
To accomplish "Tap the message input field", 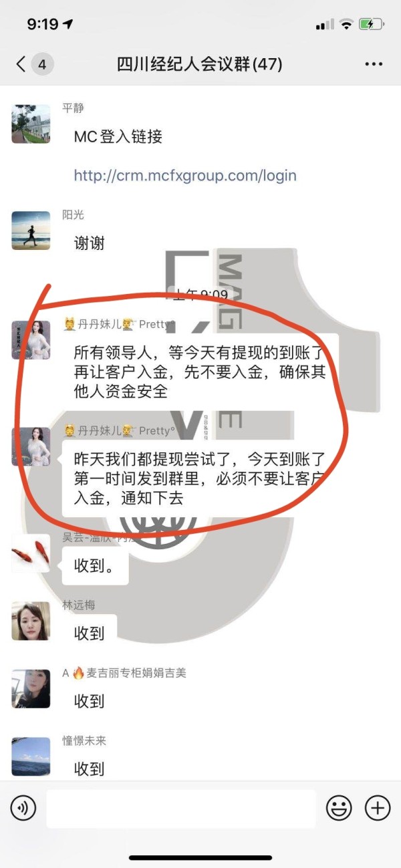I will click(180, 809).
